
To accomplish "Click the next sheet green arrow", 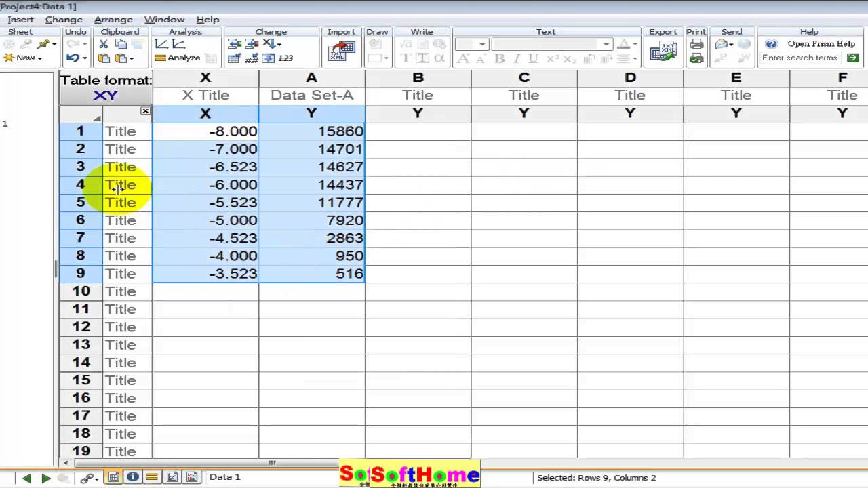I will (46, 478).
